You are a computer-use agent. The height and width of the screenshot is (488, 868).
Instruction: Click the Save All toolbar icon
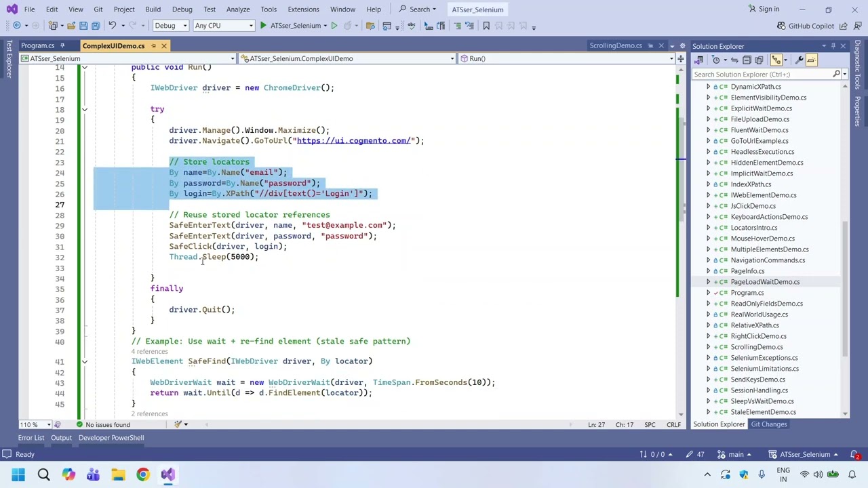tap(96, 26)
